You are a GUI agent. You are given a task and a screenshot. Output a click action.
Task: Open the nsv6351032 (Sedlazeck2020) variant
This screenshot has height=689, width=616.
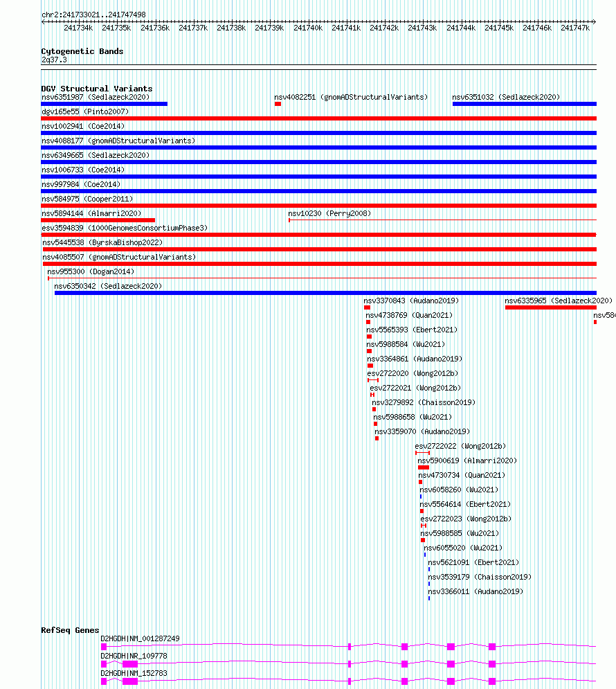506,97
